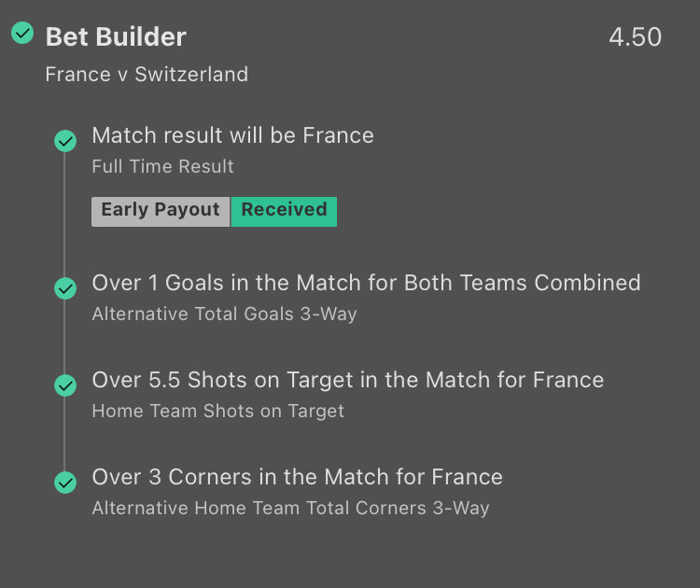700x588 pixels.
Task: Click the checkmark next to Match result
Action: 65,141
